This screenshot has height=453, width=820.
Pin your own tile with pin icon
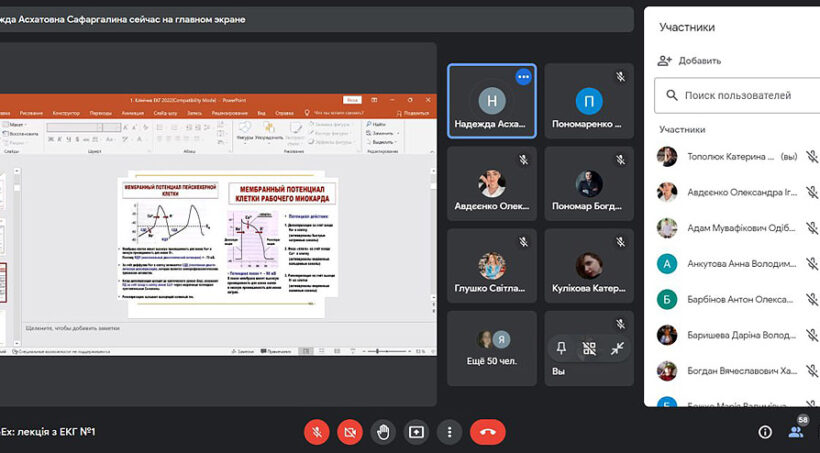(x=561, y=348)
